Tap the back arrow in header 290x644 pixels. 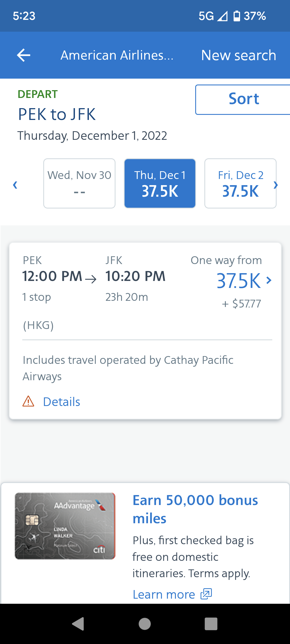(x=24, y=55)
